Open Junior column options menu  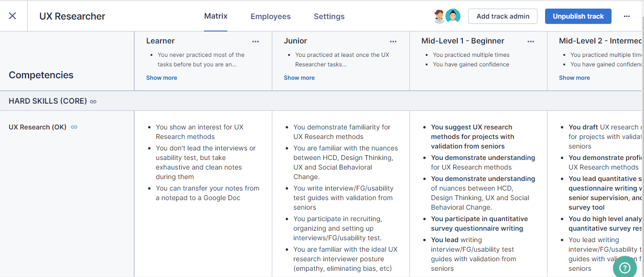393,42
